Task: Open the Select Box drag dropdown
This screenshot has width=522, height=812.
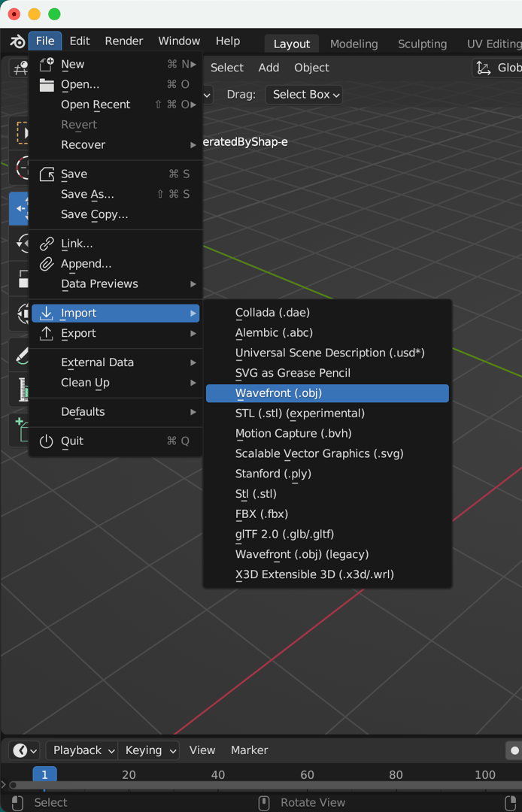Action: [x=304, y=94]
